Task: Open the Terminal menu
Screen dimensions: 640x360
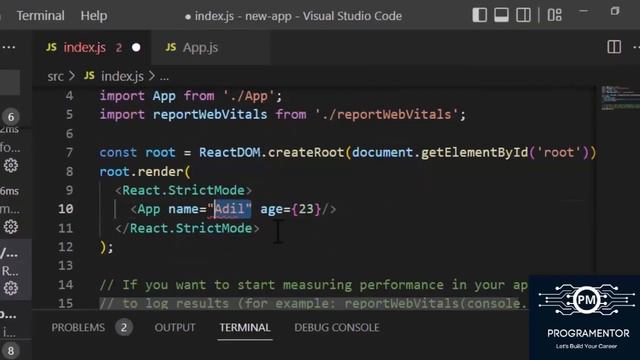Action: pyautogui.click(x=40, y=16)
